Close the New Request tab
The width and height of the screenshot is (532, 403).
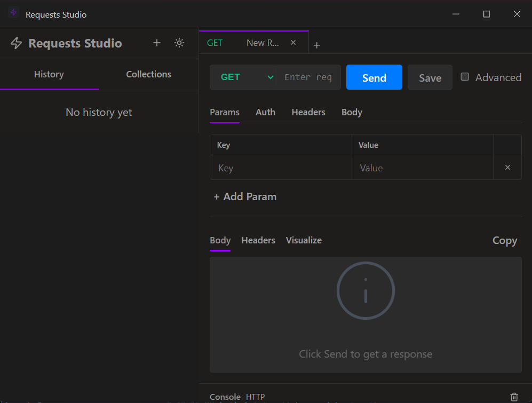tap(293, 42)
